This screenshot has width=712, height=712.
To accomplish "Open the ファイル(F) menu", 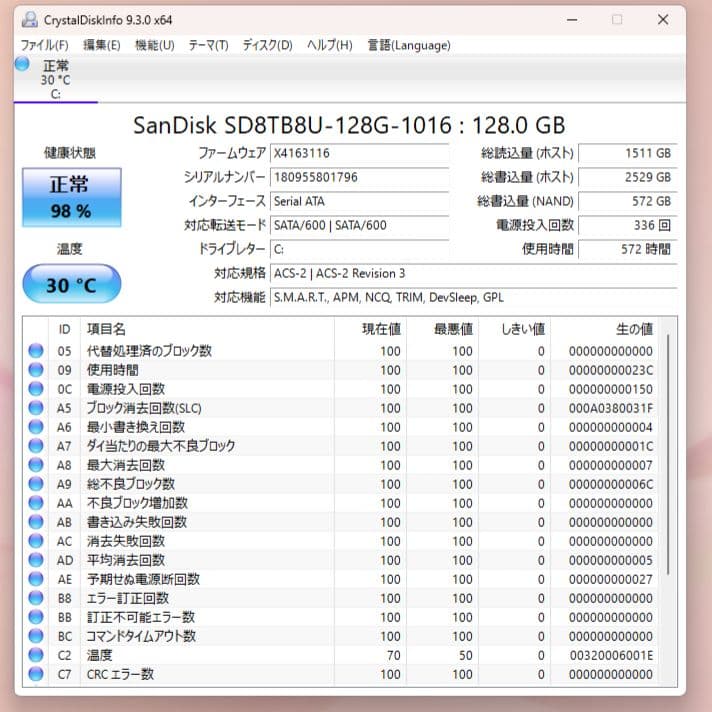I will pyautogui.click(x=44, y=45).
